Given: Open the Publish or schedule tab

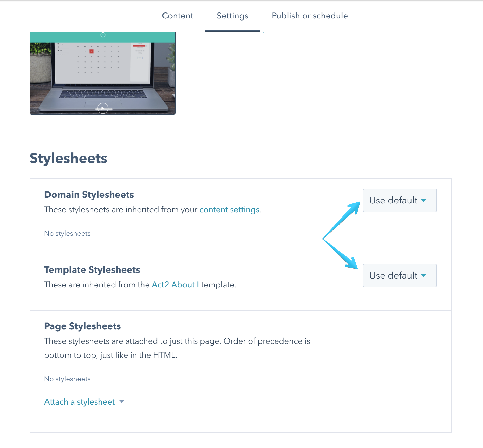Looking at the screenshot, I should (310, 16).
